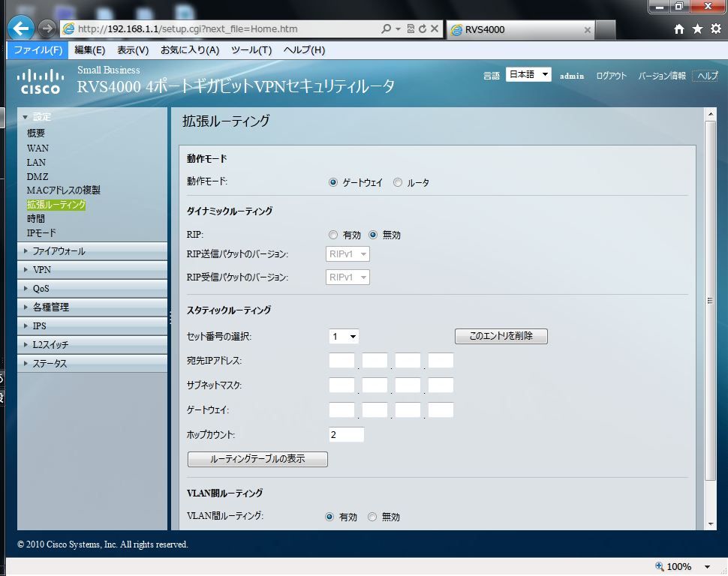
Task: Click the scrollbar up arrow
Action: pyautogui.click(x=710, y=113)
